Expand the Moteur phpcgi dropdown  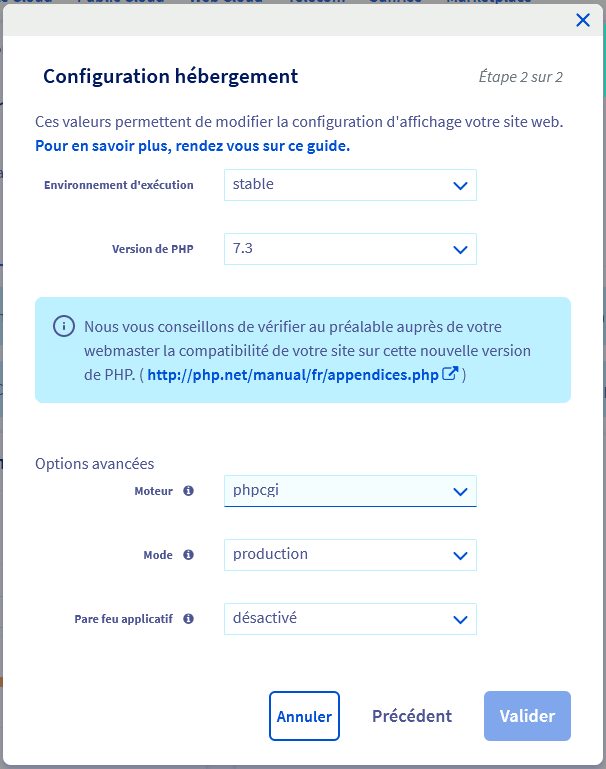350,491
